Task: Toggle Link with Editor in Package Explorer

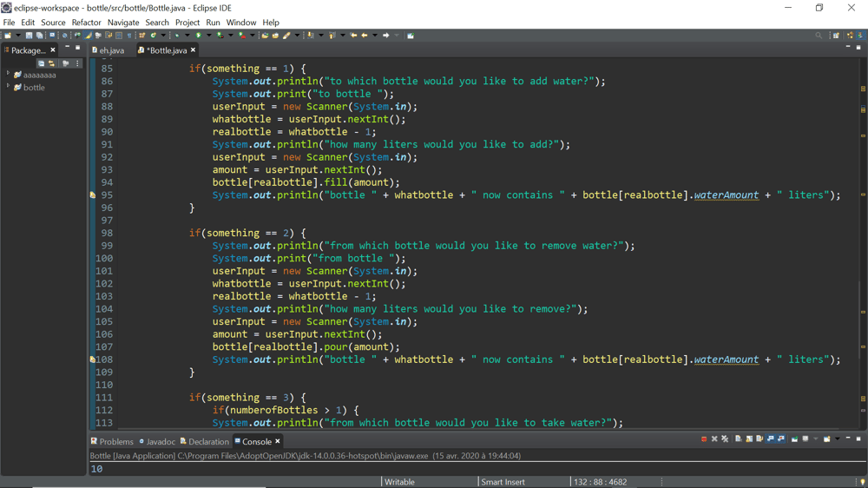Action: tap(51, 63)
